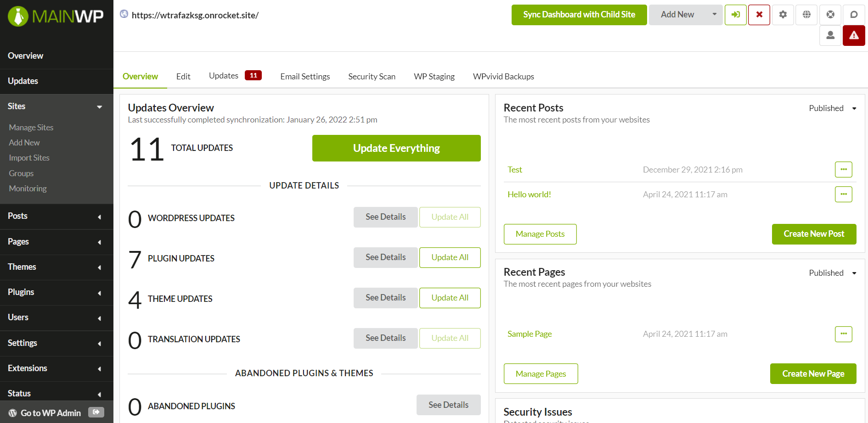The height and width of the screenshot is (423, 868).
Task: Open Add New under Sites sidebar
Action: tap(24, 143)
